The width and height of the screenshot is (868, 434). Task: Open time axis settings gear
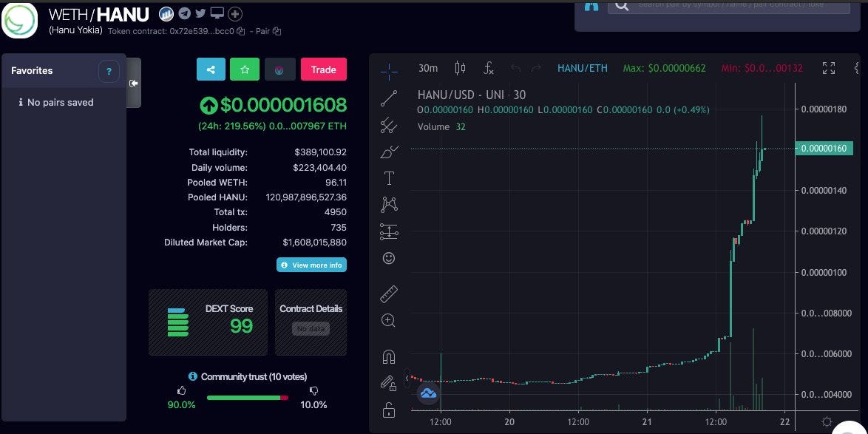pos(827,422)
